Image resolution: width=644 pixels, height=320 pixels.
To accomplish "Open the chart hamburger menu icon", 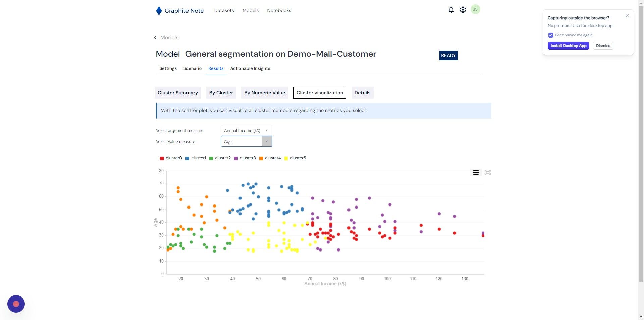I will pyautogui.click(x=476, y=172).
